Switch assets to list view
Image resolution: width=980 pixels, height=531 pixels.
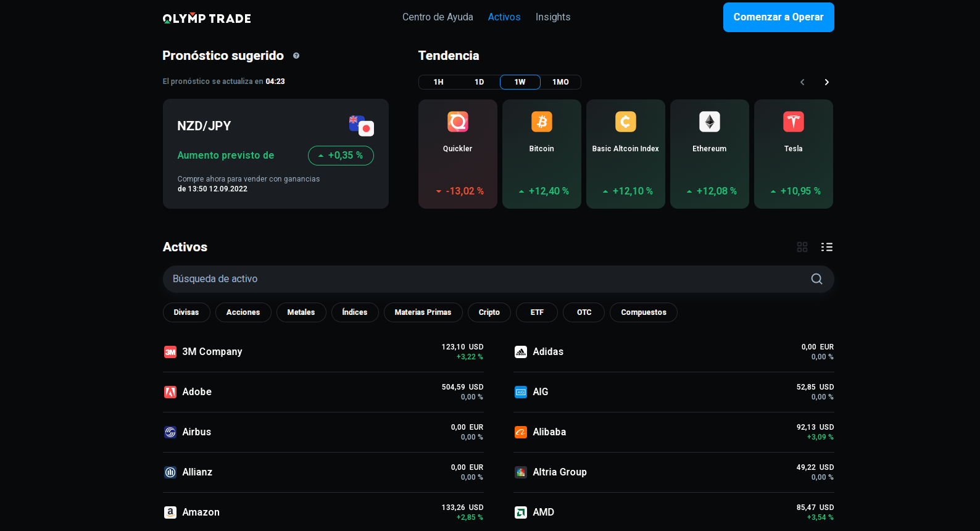pos(827,247)
